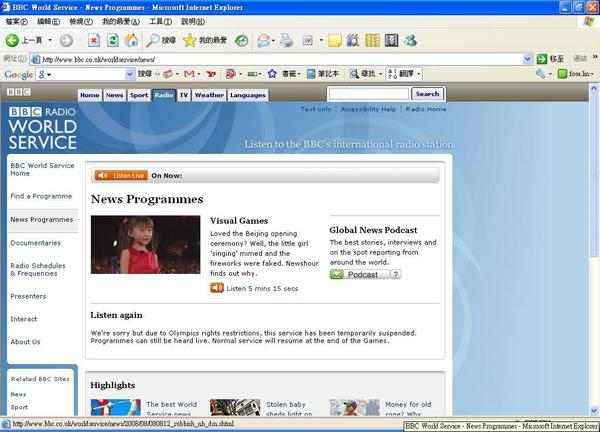Open the 檢視(V) View menu
Viewport: 600px width, 432px height.
click(81, 22)
